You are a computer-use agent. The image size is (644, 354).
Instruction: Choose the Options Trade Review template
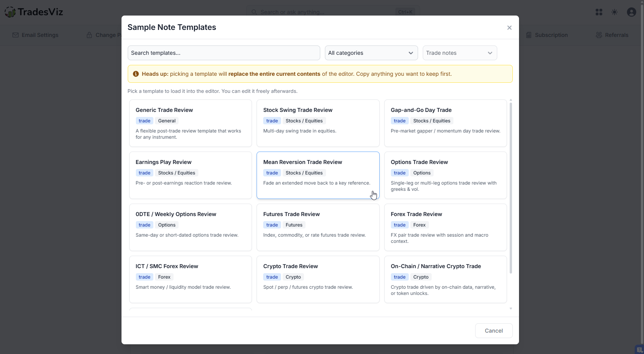446,175
